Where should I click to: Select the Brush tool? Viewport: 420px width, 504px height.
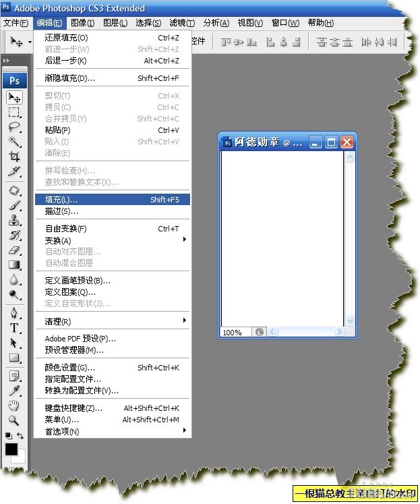pos(14,205)
